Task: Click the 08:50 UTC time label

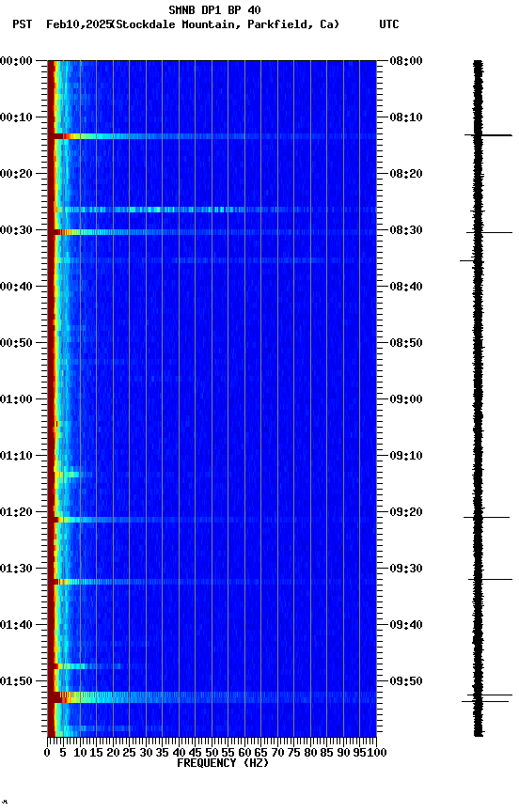Action: [406, 343]
